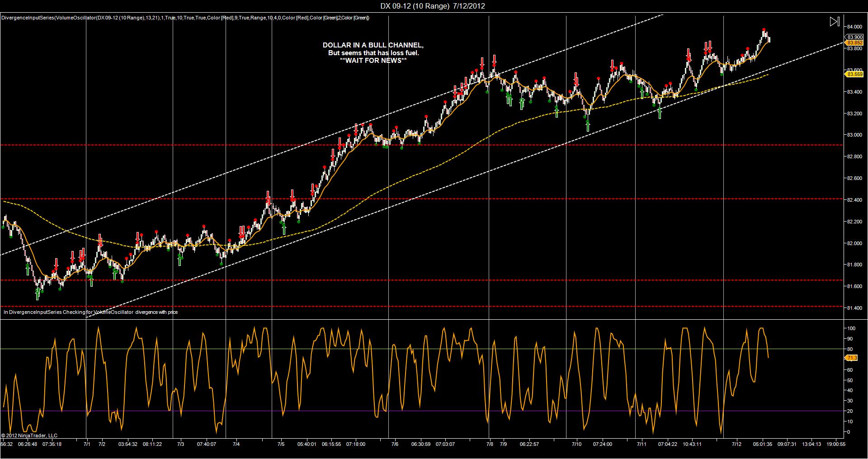Image resolution: width=868 pixels, height=459 pixels.
Task: Click the 7/8 date label on time axis
Action: point(490,444)
